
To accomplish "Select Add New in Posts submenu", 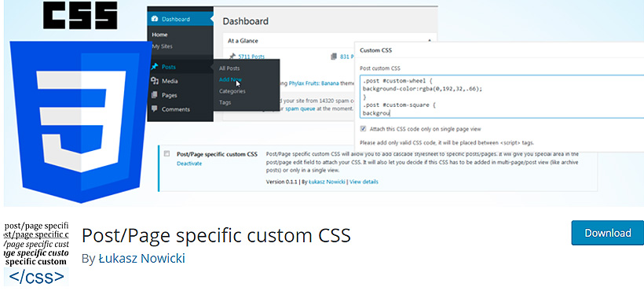I will 230,79.
